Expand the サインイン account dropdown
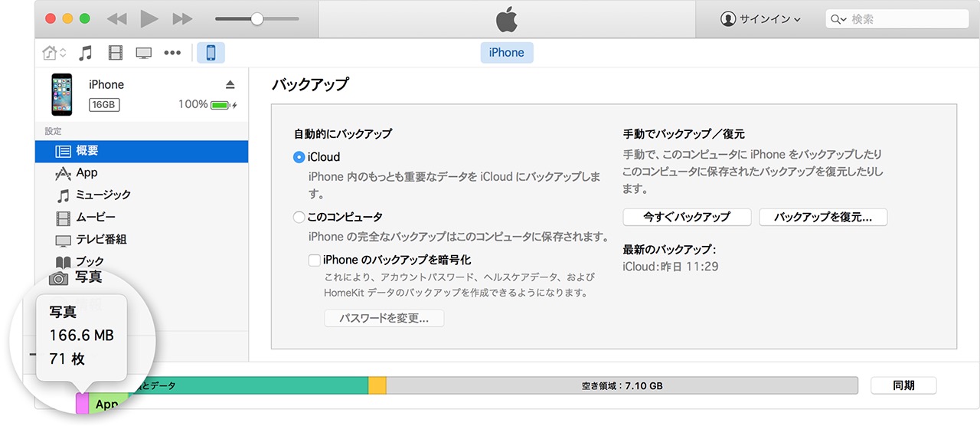Viewport: 980px width, 426px height. [761, 19]
